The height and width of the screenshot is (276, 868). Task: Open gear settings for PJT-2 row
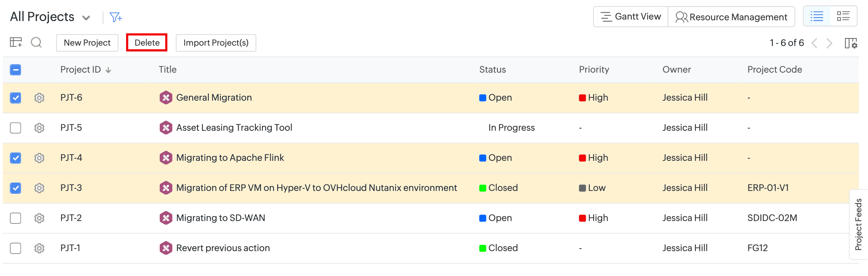(39, 218)
